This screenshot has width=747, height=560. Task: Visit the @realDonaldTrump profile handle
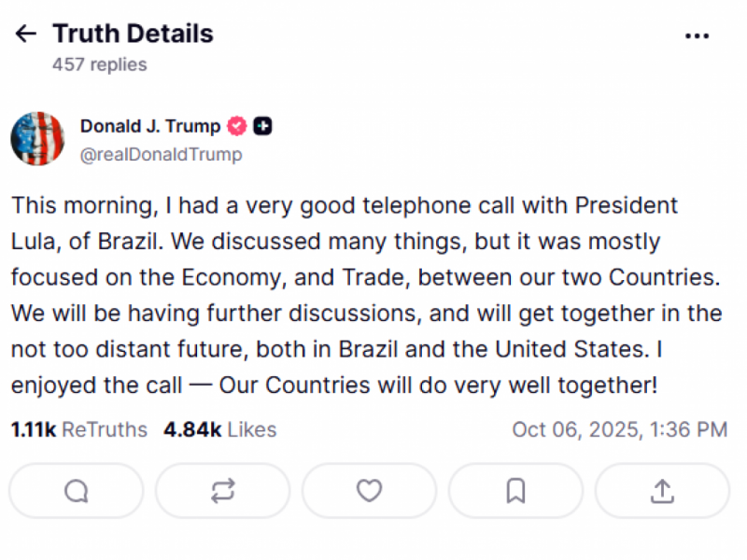pos(161,154)
